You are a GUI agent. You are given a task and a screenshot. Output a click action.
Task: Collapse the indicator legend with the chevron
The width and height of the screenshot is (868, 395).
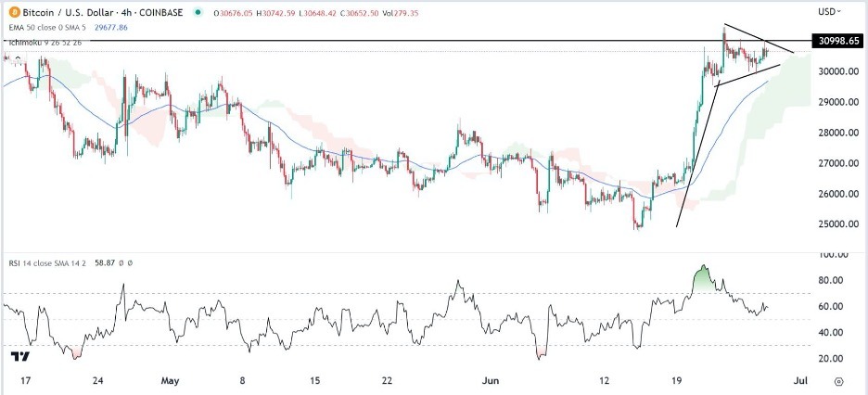18,57
